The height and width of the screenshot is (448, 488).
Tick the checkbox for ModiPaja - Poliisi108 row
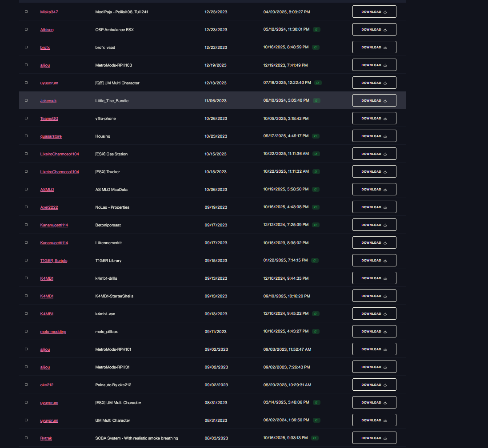point(26,12)
